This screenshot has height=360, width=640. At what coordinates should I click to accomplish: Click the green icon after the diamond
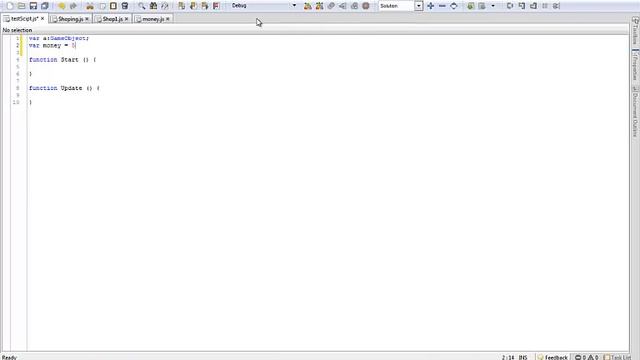click(x=471, y=6)
